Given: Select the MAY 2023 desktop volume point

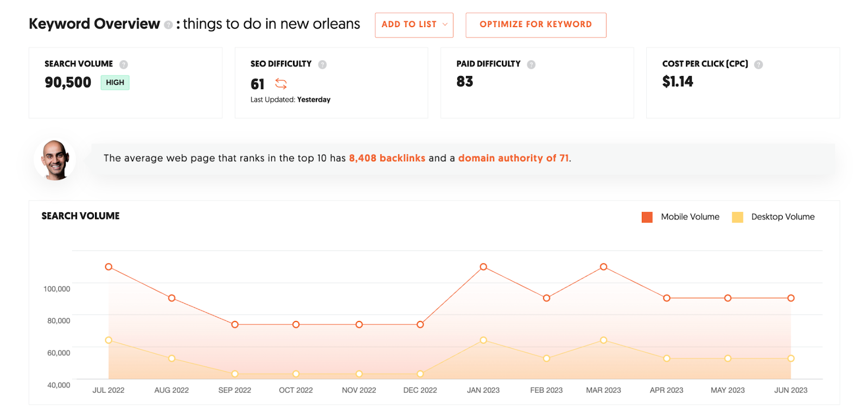Looking at the screenshot, I should click(728, 358).
